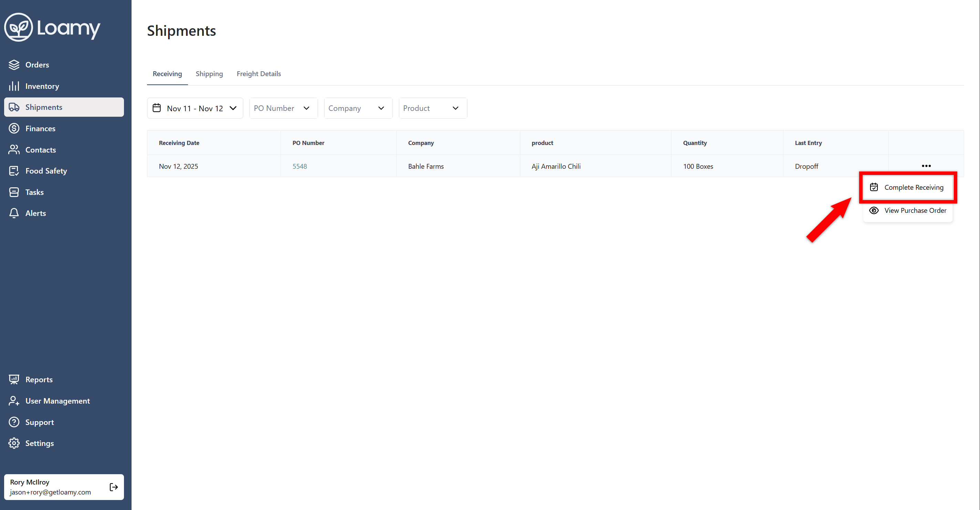Click the Shipments truck icon in sidebar

click(14, 107)
